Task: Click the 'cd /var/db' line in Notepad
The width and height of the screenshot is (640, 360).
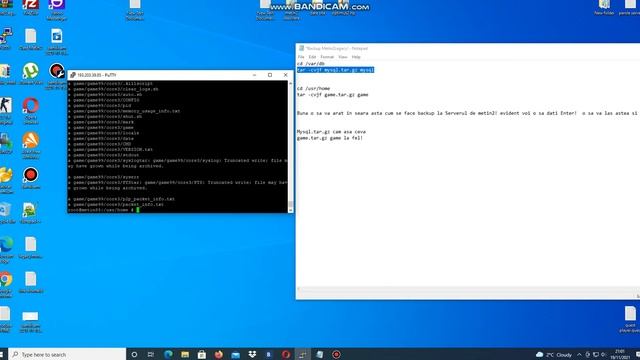Action: coord(311,64)
